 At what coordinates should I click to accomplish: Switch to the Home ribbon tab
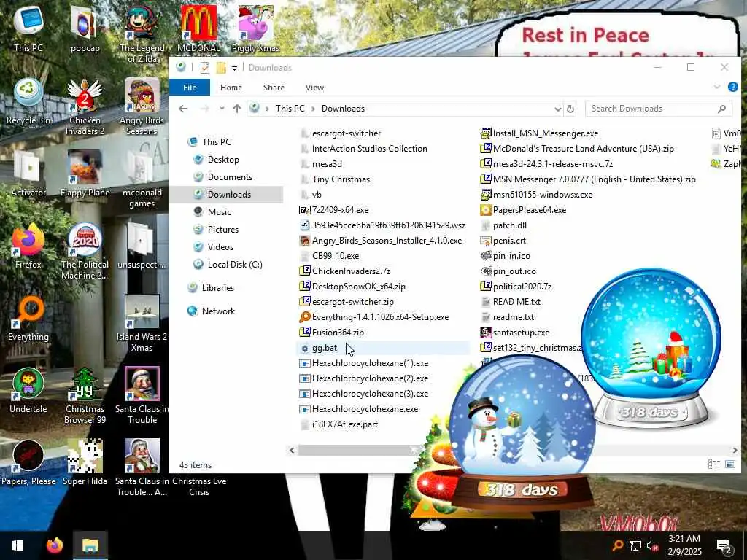(231, 87)
